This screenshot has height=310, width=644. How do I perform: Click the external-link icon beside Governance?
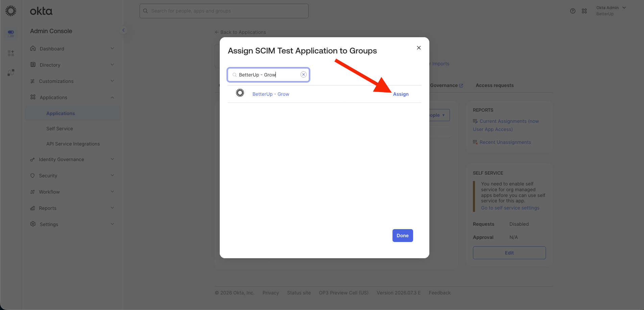tap(461, 86)
